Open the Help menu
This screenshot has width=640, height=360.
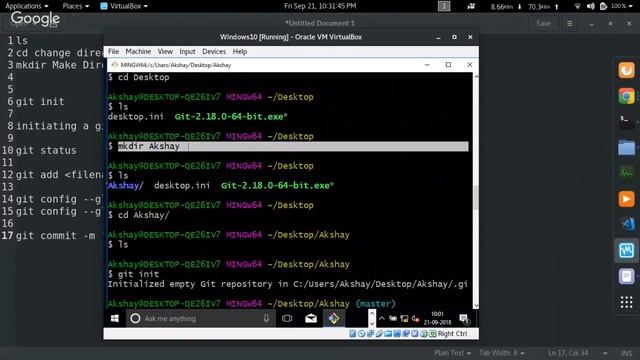240,51
